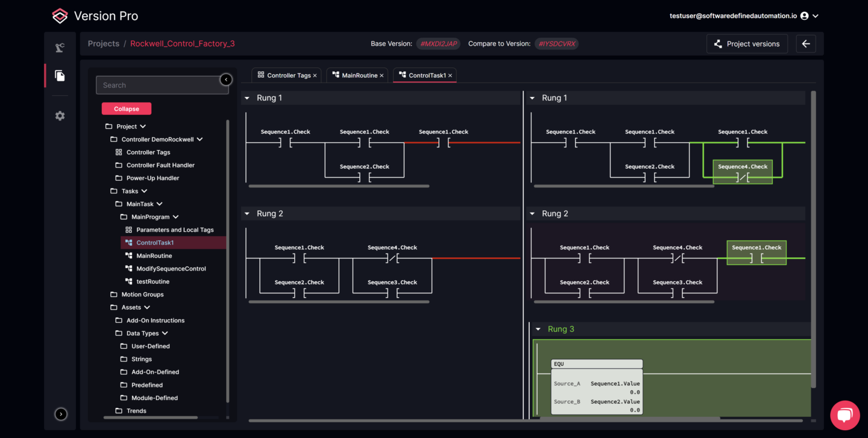Screen dimensions: 868x438
Task: Close the ControlTask1 tab
Action: (450, 76)
